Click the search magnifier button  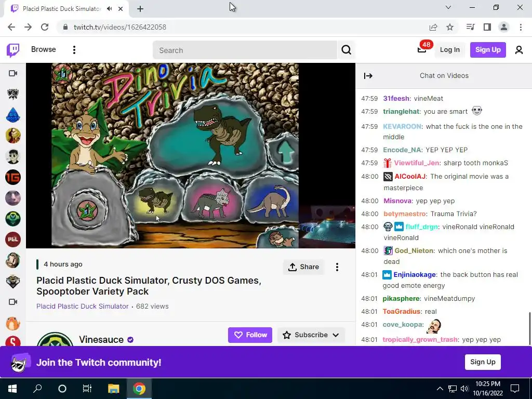coord(346,50)
